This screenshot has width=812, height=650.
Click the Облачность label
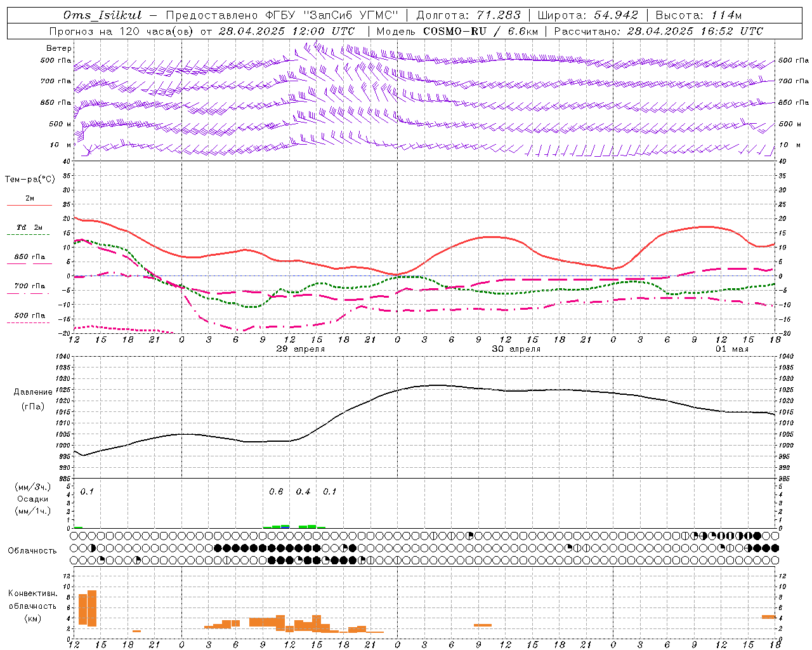(x=32, y=550)
